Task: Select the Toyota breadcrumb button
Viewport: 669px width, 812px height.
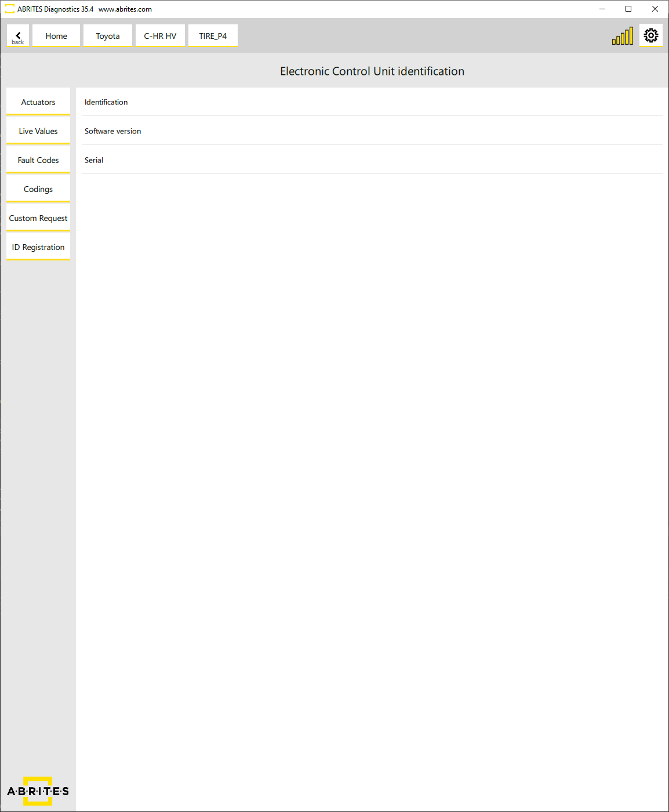Action: (108, 36)
